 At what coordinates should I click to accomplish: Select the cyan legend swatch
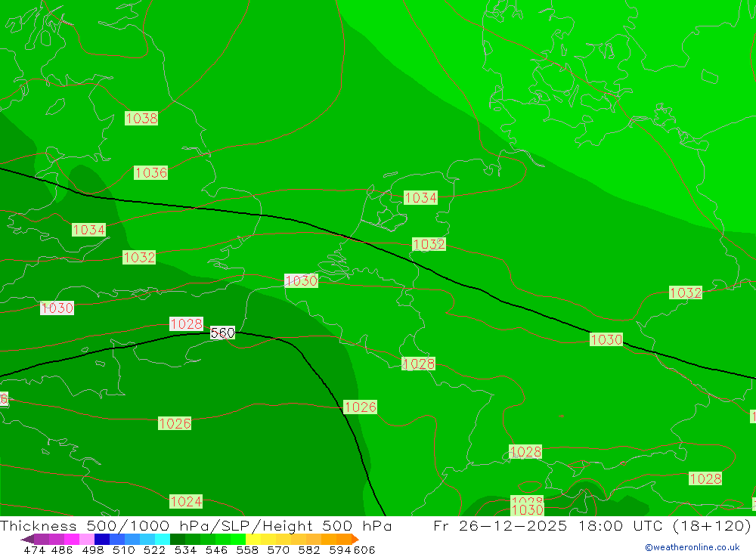pos(163,539)
